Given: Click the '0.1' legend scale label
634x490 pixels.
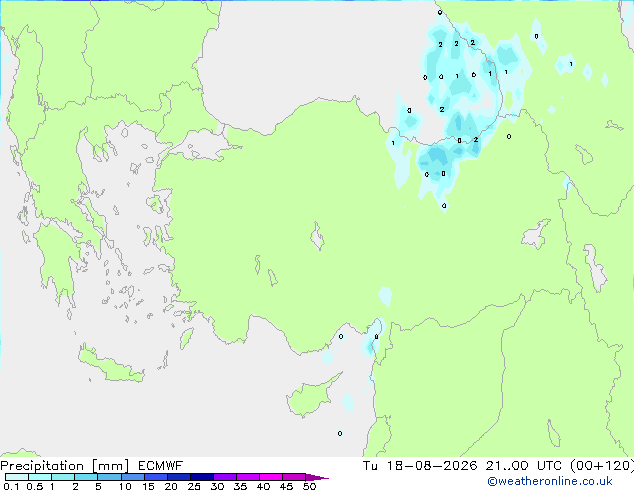Looking at the screenshot, I should point(11,486).
